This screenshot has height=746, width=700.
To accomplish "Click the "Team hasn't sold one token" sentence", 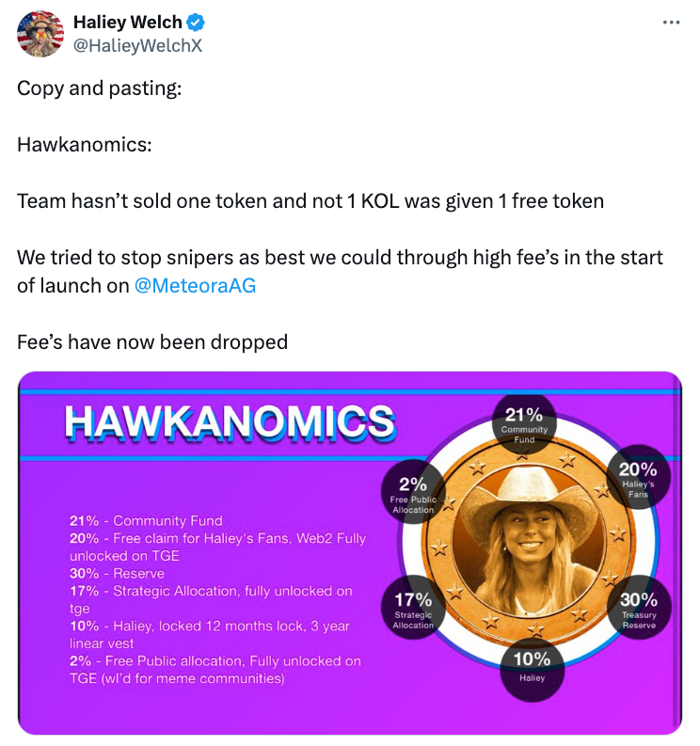I will [310, 201].
